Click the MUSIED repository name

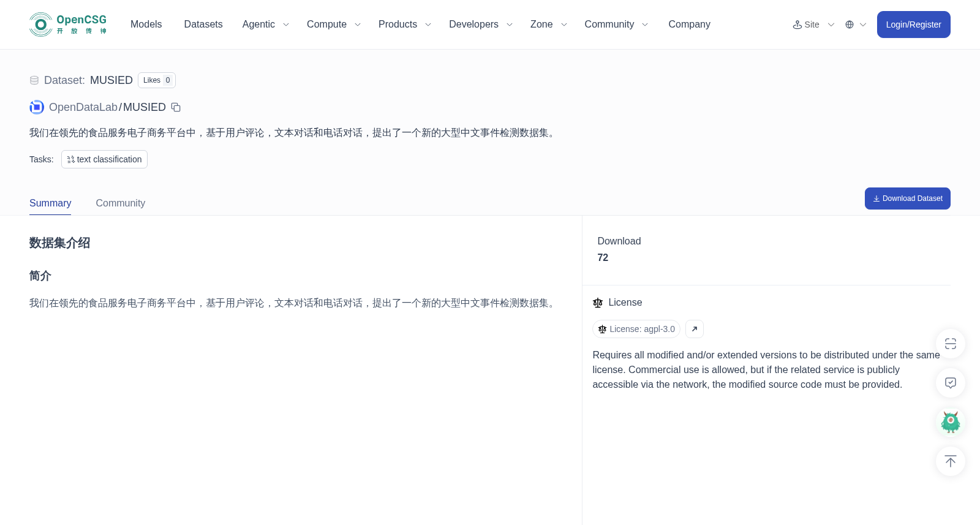145,107
